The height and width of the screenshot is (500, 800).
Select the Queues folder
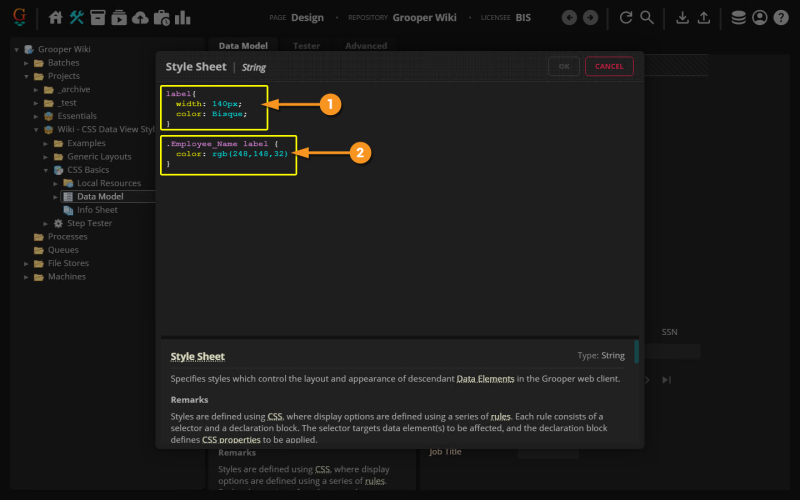click(x=63, y=249)
